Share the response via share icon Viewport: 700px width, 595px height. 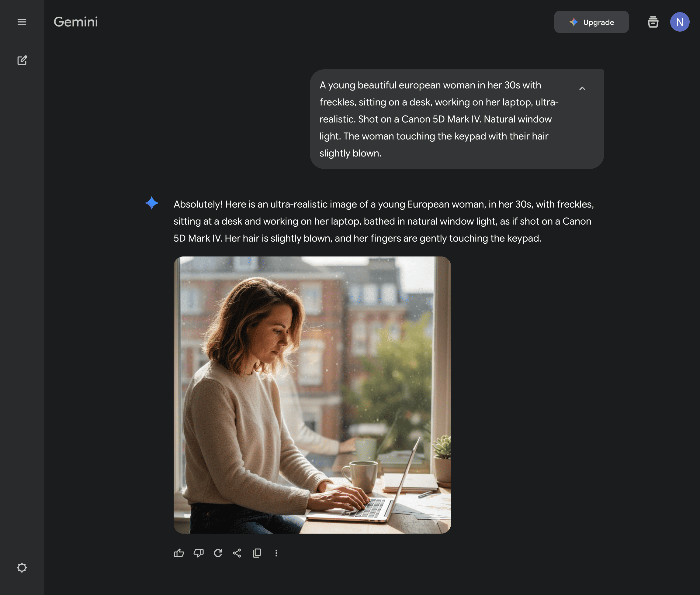[237, 553]
